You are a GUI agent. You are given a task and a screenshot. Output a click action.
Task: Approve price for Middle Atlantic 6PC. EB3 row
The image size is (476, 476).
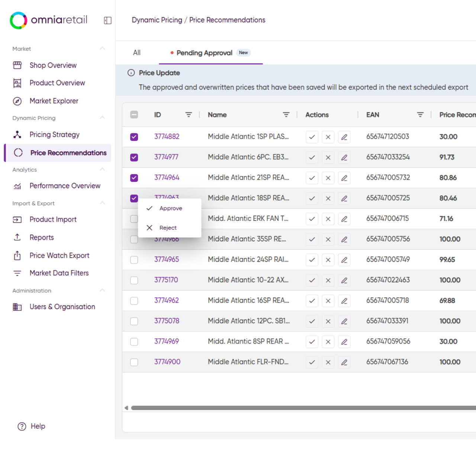coord(312,157)
